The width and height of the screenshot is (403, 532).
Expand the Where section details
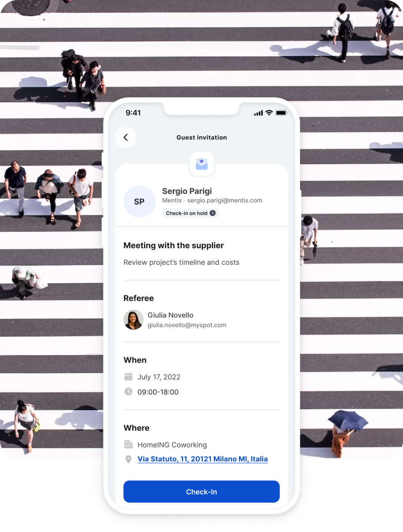point(137,428)
